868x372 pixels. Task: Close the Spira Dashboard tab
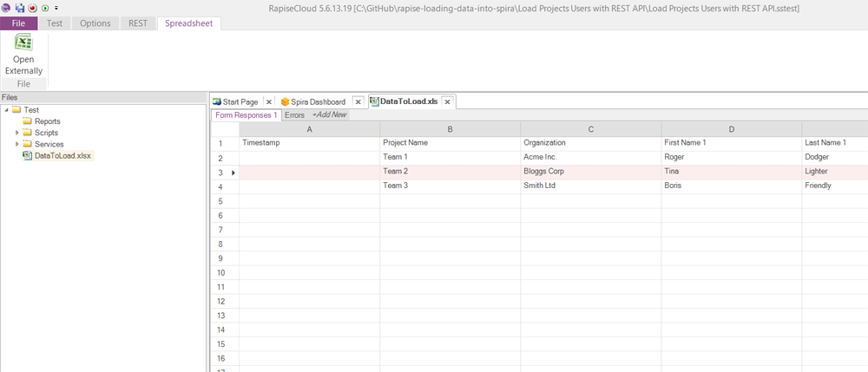pyautogui.click(x=358, y=101)
